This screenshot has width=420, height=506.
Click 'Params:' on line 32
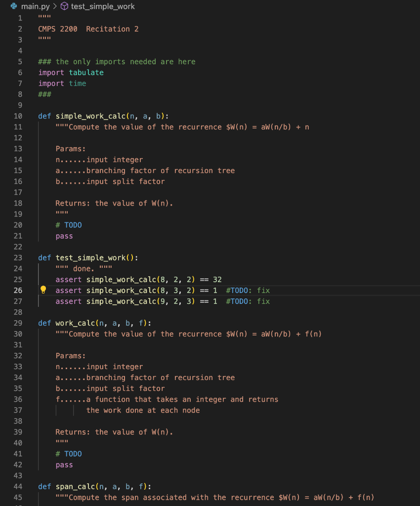(71, 356)
